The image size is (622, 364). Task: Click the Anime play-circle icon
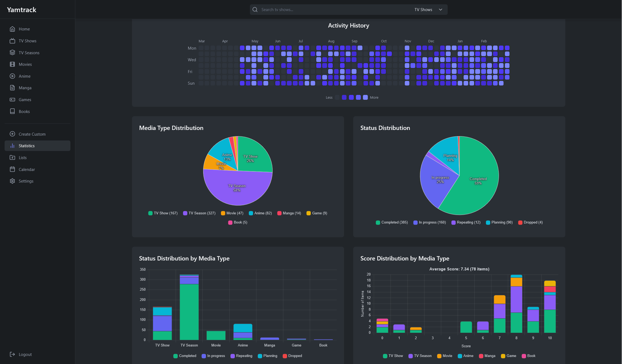point(12,76)
